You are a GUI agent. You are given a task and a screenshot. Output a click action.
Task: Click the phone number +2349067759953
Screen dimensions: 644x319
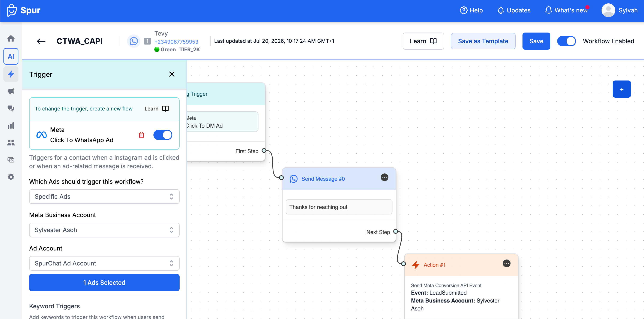(176, 42)
